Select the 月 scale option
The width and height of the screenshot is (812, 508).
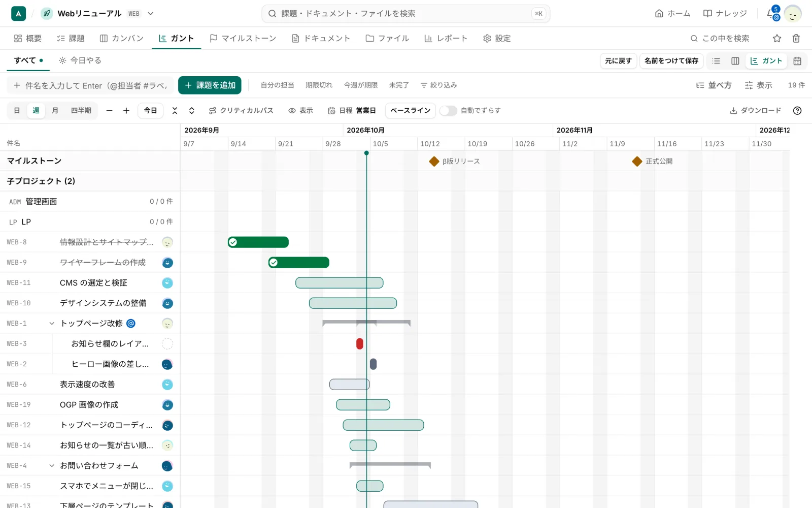click(55, 111)
